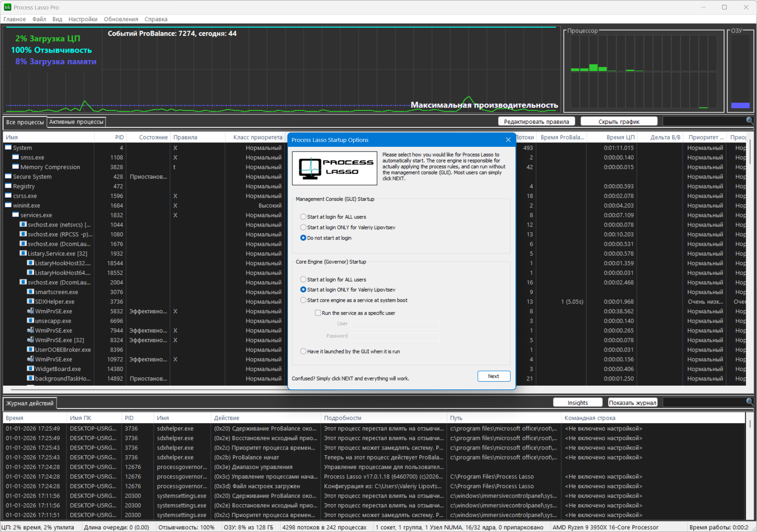
Task: Close the Startup Options dialog
Action: click(508, 140)
